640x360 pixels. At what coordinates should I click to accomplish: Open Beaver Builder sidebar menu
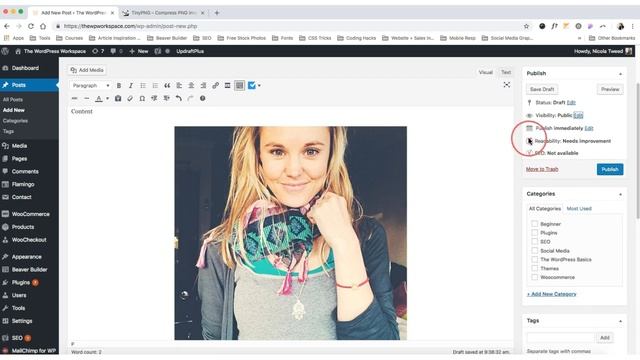tap(29, 269)
